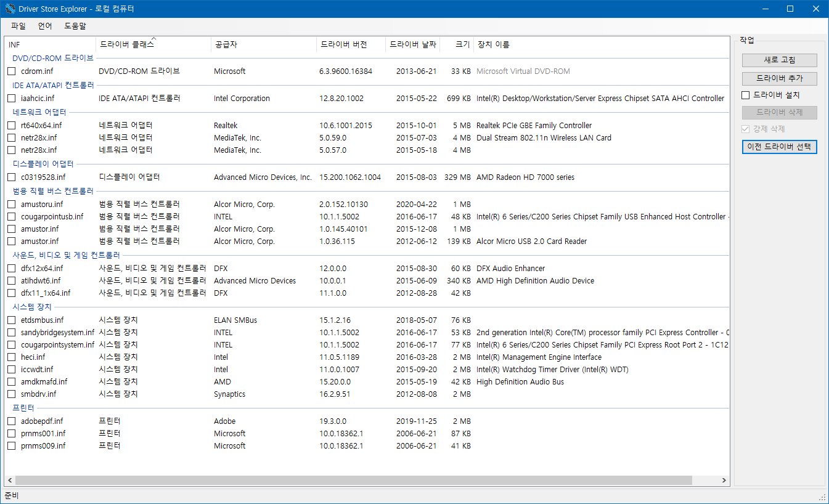The height and width of the screenshot is (504, 829).
Task: Enable the 드라이버 설치 checkbox
Action: tap(746, 96)
